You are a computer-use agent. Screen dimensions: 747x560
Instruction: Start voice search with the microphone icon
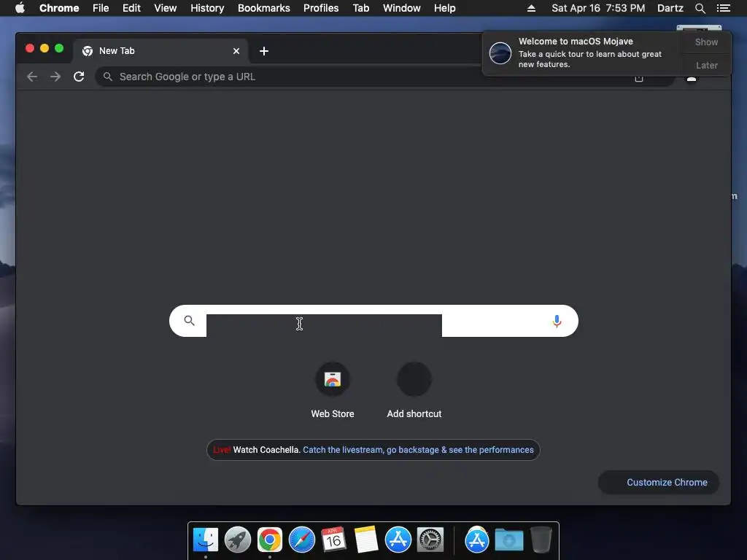click(557, 321)
